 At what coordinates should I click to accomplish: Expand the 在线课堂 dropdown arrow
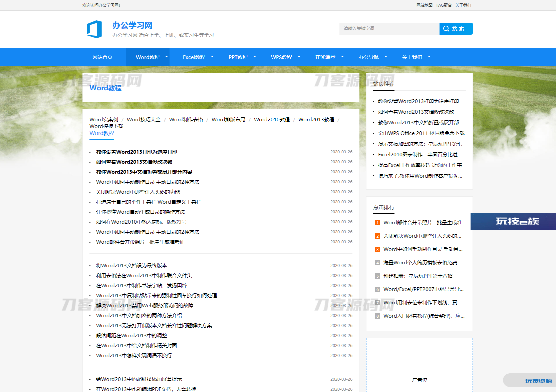click(x=342, y=57)
